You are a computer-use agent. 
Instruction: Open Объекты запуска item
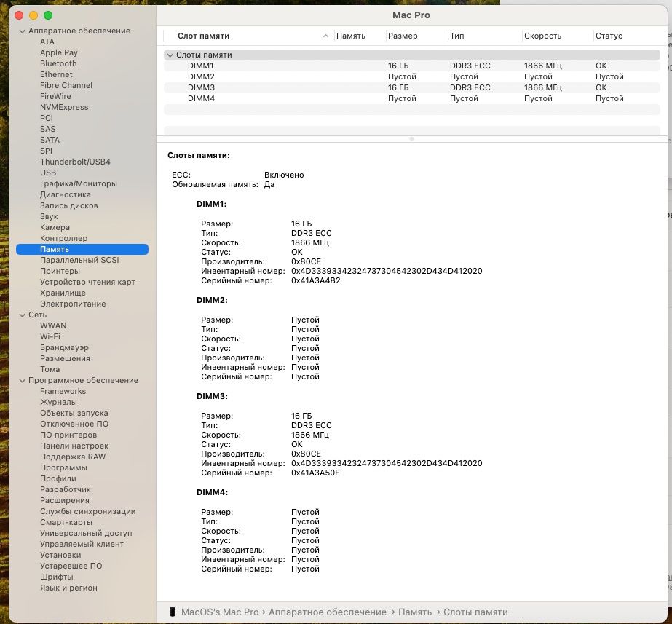coord(74,413)
